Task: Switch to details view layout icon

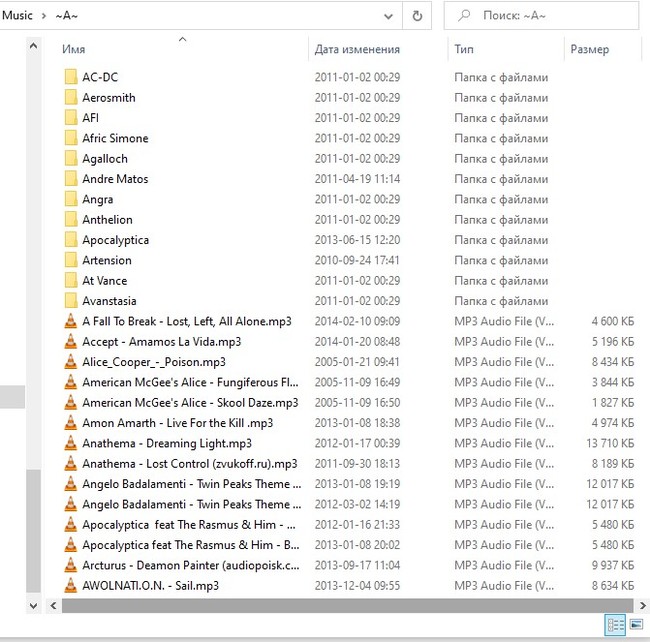Action: pyautogui.click(x=614, y=625)
